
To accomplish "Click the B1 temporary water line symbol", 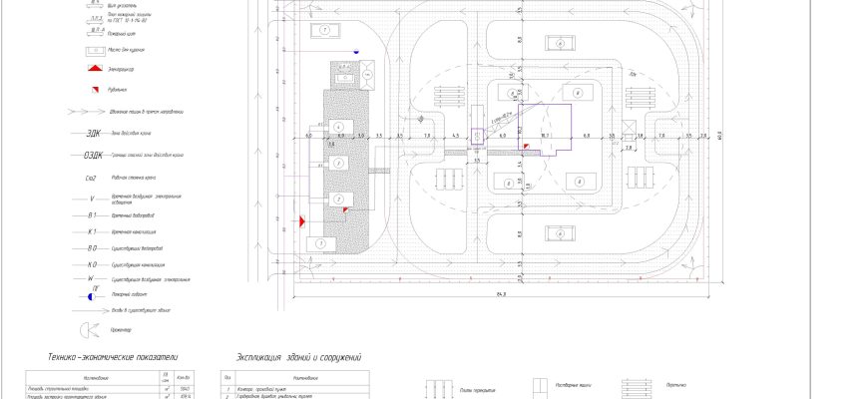I will pyautogui.click(x=92, y=214).
